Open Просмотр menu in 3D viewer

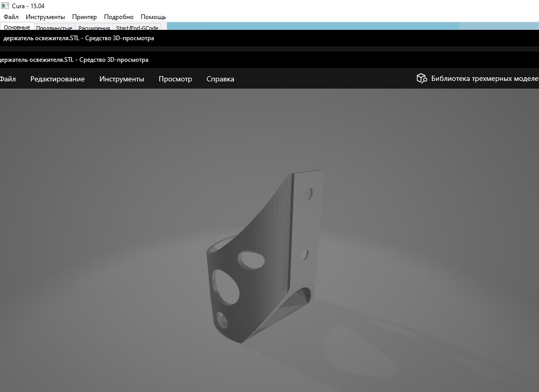coord(175,79)
